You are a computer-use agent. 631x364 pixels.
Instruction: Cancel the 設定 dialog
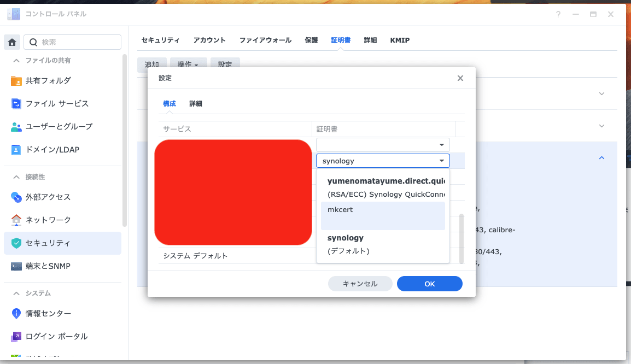click(360, 284)
